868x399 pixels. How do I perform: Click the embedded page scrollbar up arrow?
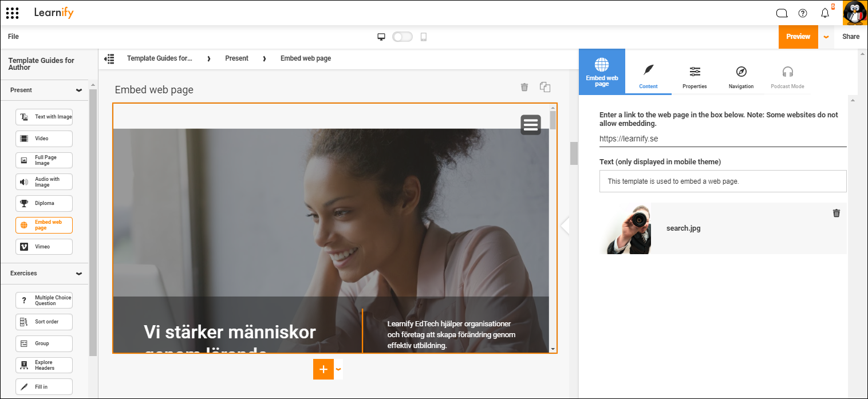coord(553,108)
